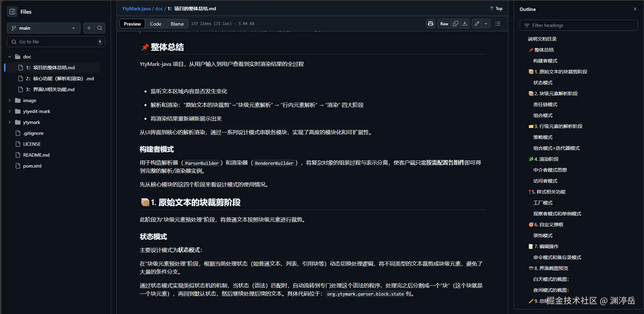Collapse the doc folder chevron
The image size is (644, 314).
(x=10, y=57)
